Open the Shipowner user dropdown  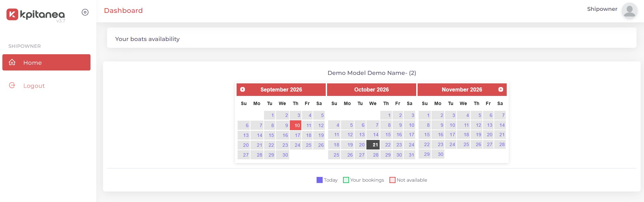(x=602, y=9)
